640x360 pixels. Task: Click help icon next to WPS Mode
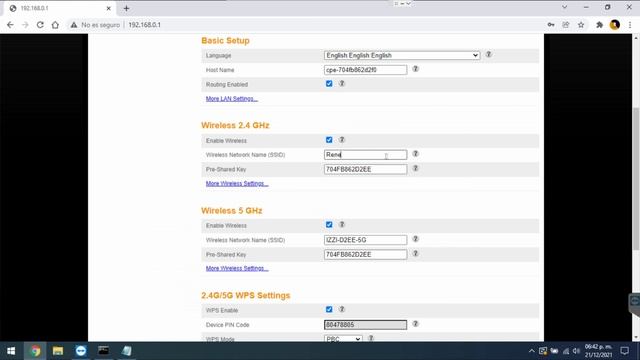pyautogui.click(x=371, y=338)
